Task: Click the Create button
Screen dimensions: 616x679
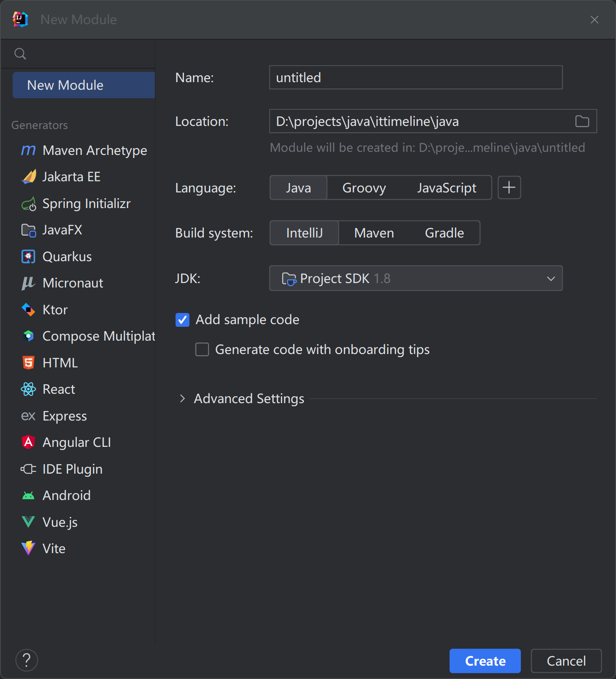Action: (x=485, y=661)
